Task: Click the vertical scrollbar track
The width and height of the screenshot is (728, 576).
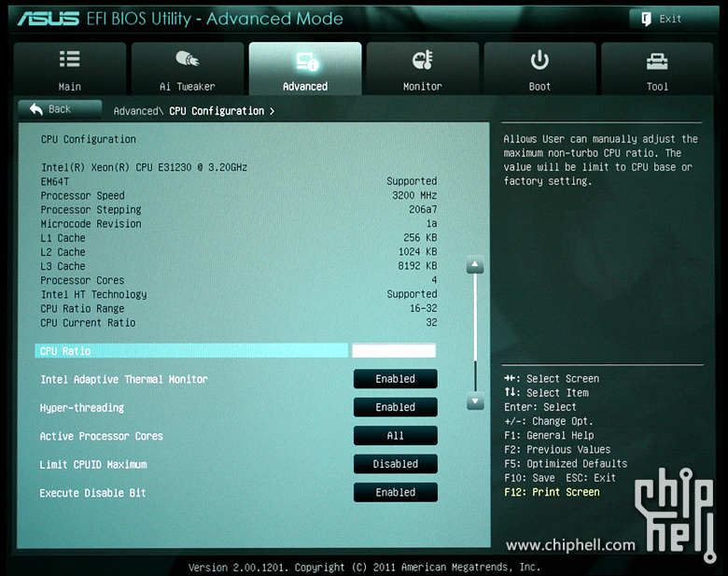Action: (475, 332)
